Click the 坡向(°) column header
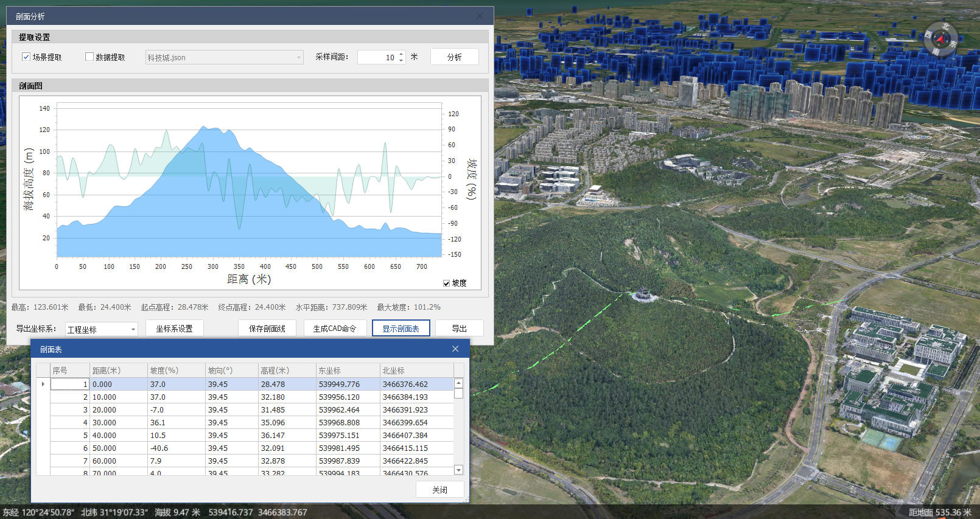Image resolution: width=980 pixels, height=519 pixels. coord(232,371)
